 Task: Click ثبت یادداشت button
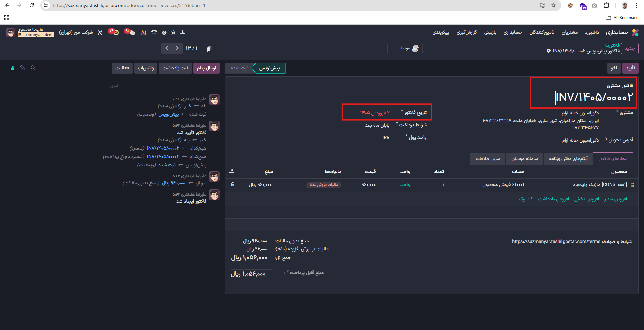(x=175, y=68)
